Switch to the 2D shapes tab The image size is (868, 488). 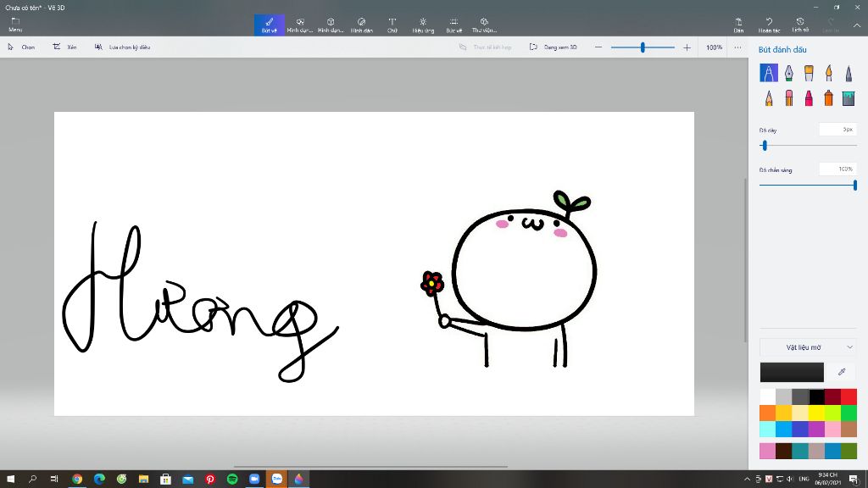(300, 25)
